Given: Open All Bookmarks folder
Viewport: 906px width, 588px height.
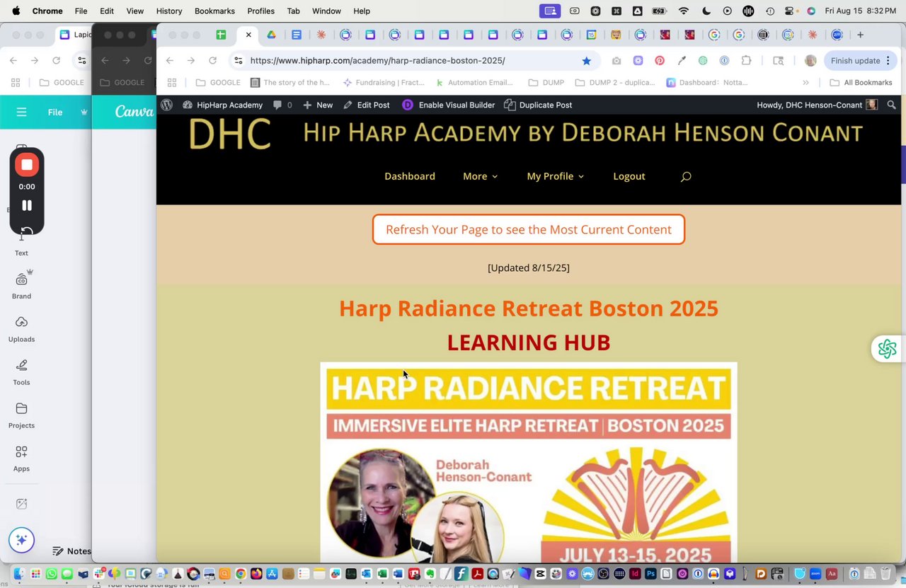Looking at the screenshot, I should click(860, 83).
